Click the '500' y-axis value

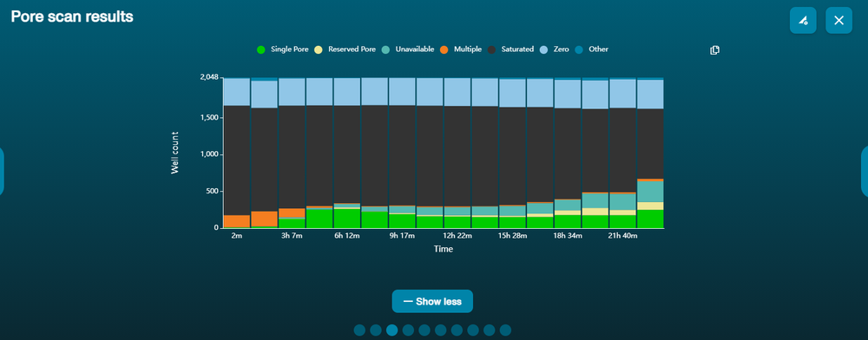212,192
